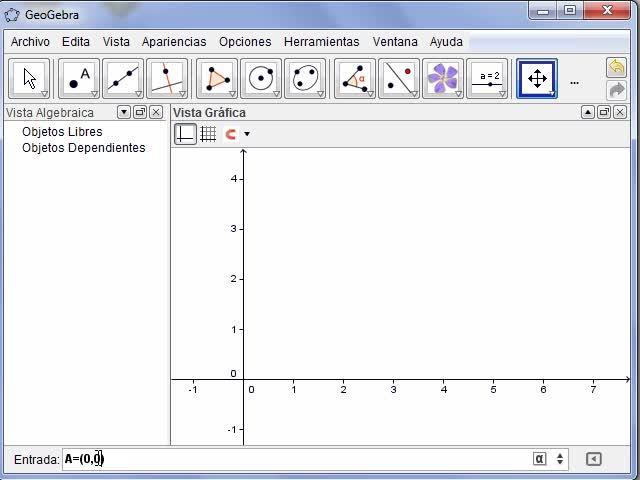Screen dimensions: 640x480
Task: Expand Line tool submenu triangle
Action: [x=138, y=94]
